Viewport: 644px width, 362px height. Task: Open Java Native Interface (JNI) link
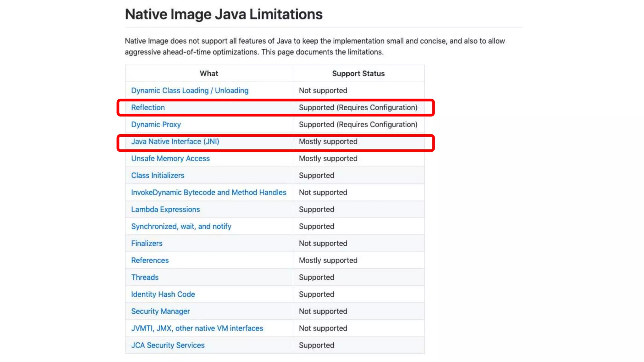(x=175, y=141)
